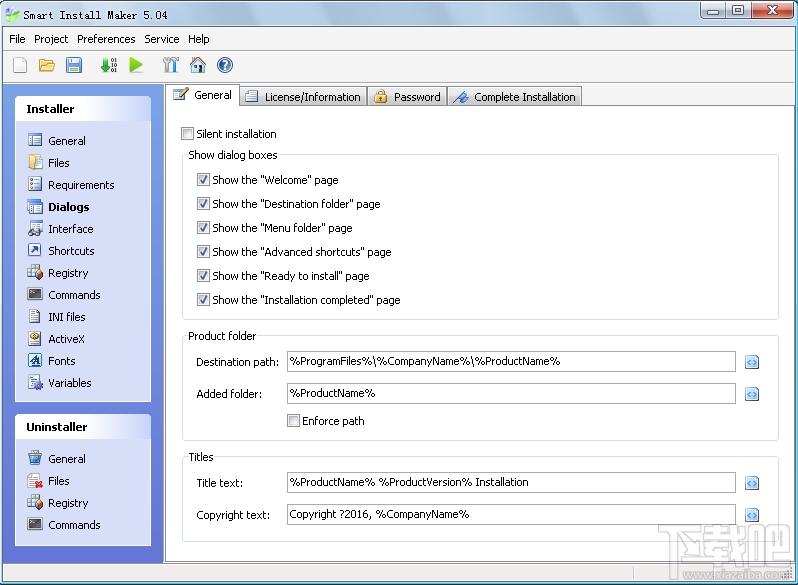Open Installer Files section
This screenshot has height=585, width=798.
pyautogui.click(x=48, y=163)
